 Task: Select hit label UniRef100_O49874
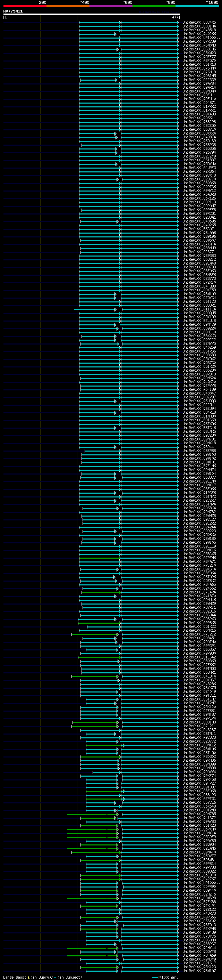[199, 137]
